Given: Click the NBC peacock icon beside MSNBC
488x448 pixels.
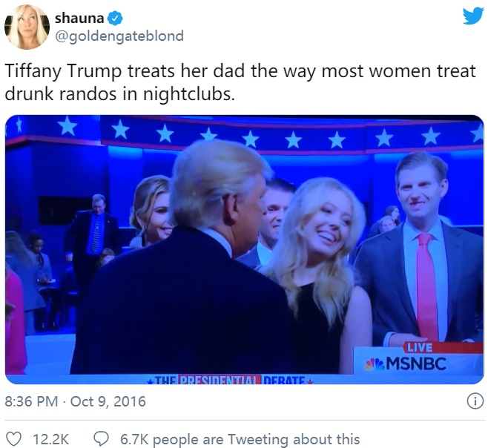Looking at the screenshot, I should [375, 364].
